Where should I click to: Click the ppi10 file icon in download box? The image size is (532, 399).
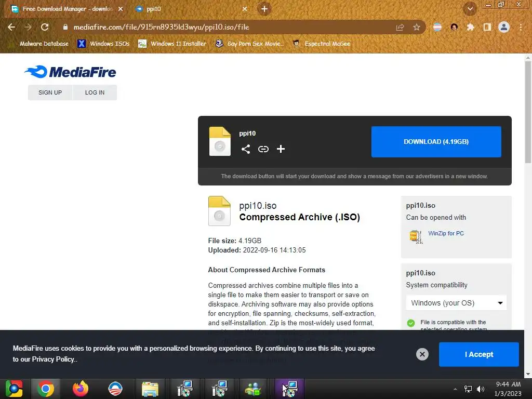pos(220,141)
